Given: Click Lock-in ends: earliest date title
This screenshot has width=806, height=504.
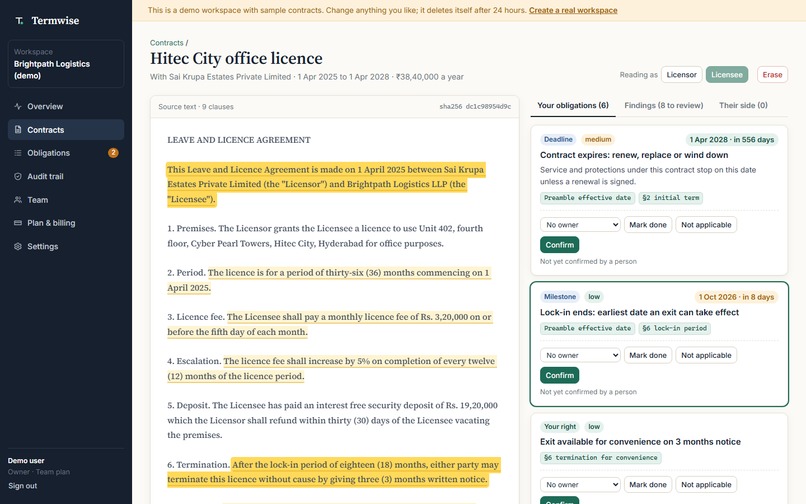Looking at the screenshot, I should [x=639, y=312].
